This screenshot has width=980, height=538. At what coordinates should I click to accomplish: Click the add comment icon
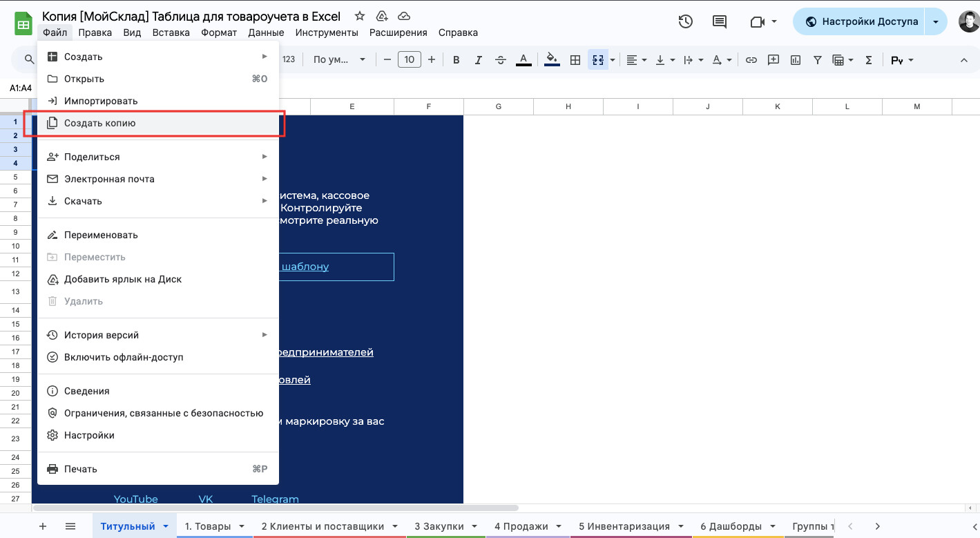[774, 60]
